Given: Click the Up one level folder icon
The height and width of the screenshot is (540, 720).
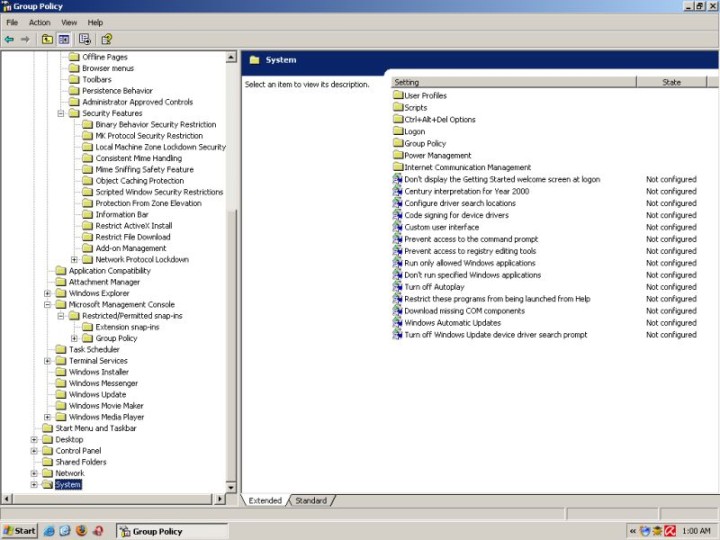Looking at the screenshot, I should 47,39.
